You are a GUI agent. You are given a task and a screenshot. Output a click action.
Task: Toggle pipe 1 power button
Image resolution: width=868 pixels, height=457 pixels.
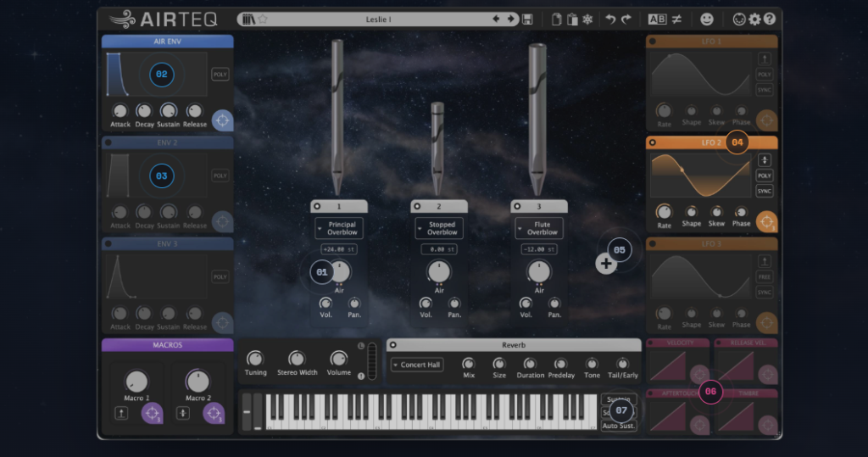coord(317,207)
